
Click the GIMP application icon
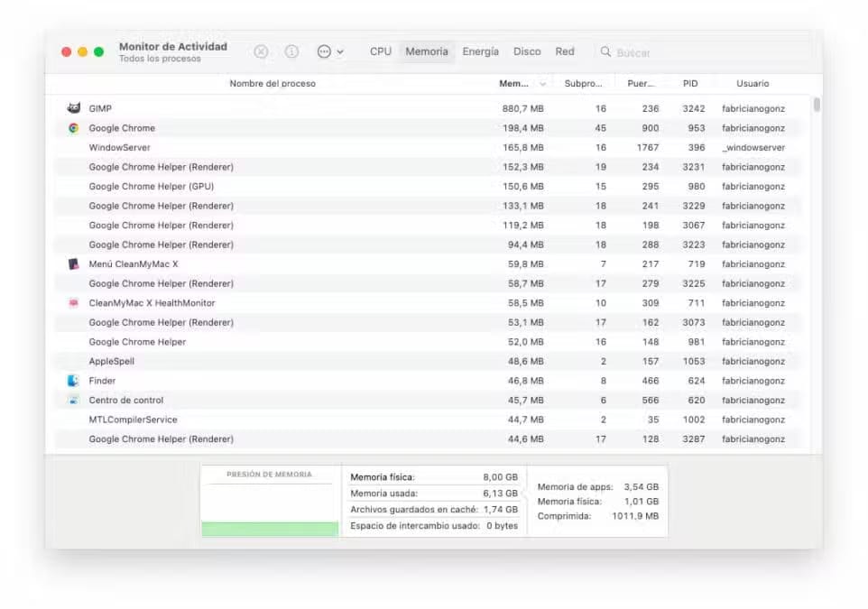[74, 108]
